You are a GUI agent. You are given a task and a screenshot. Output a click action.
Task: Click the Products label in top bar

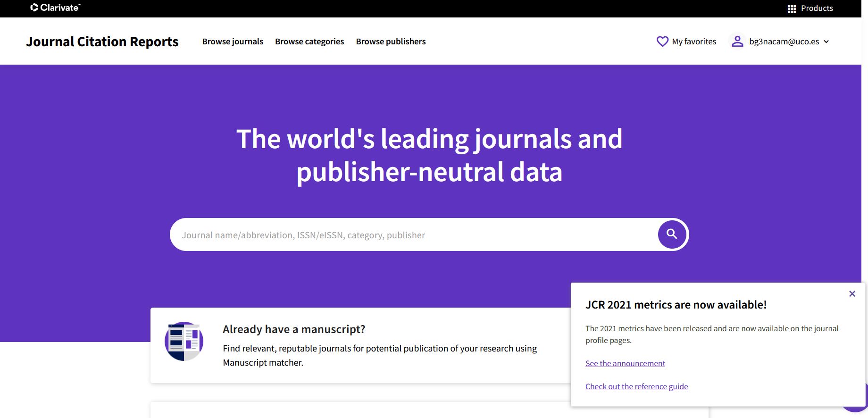[x=817, y=8]
